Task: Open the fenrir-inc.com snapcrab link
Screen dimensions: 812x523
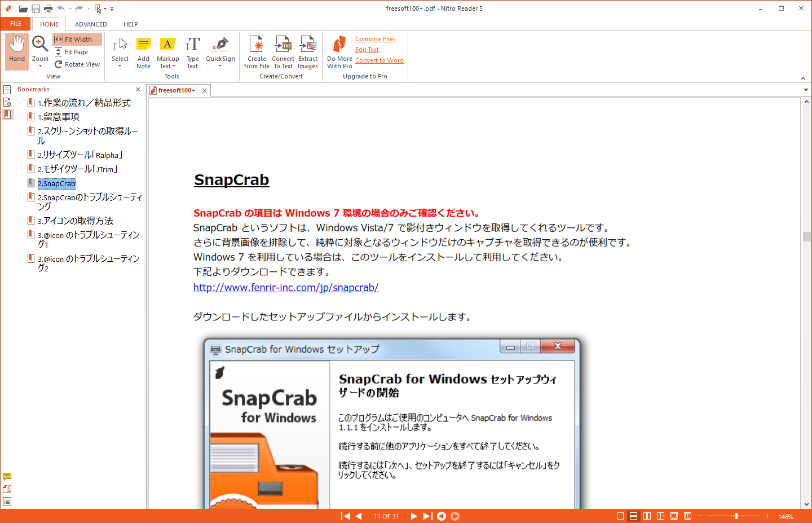Action: pos(286,288)
